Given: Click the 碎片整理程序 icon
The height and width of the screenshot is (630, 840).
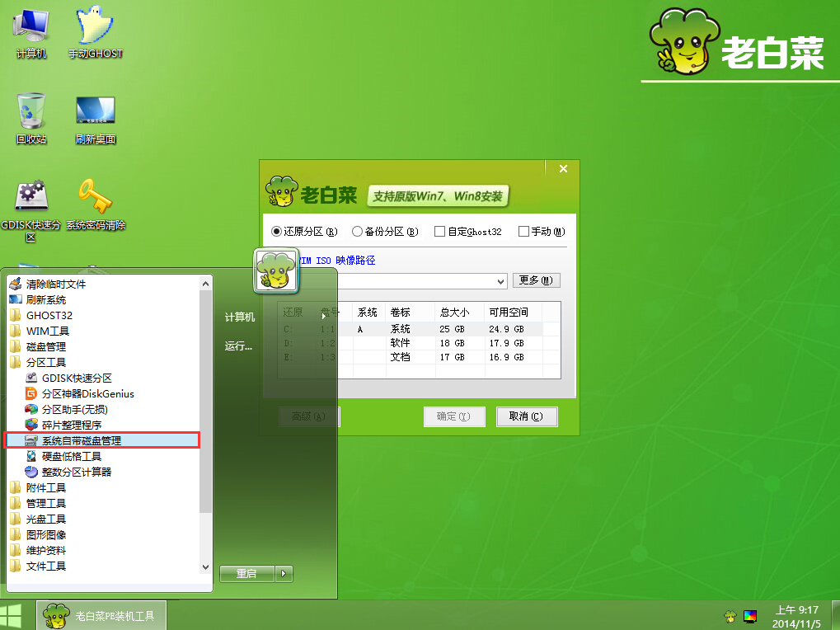Looking at the screenshot, I should 31,425.
